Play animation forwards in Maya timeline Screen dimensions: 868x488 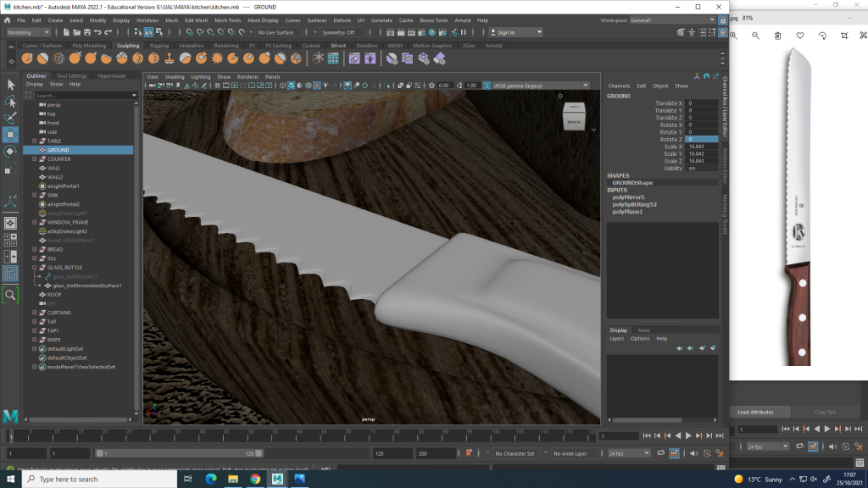(x=688, y=436)
